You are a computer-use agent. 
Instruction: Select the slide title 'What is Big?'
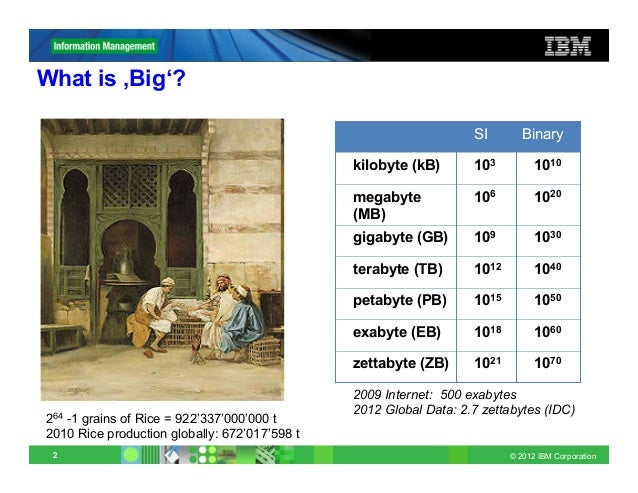pyautogui.click(x=111, y=78)
